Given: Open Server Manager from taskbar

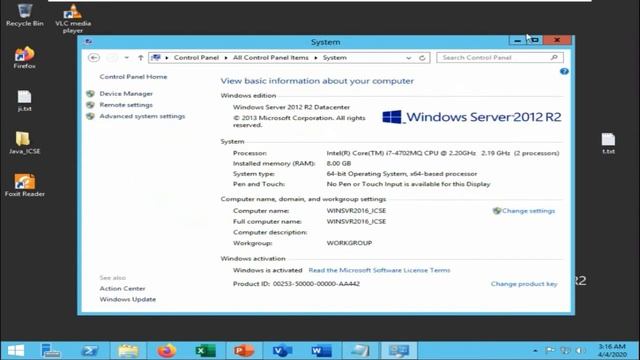Looking at the screenshot, I should (51, 351).
